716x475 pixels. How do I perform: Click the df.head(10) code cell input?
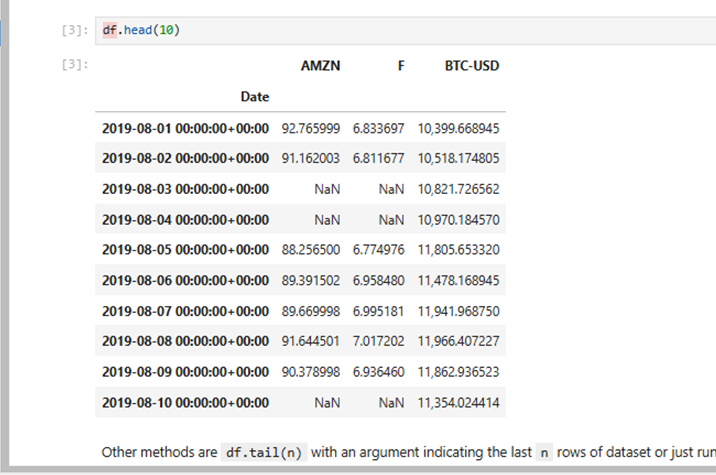point(405,31)
